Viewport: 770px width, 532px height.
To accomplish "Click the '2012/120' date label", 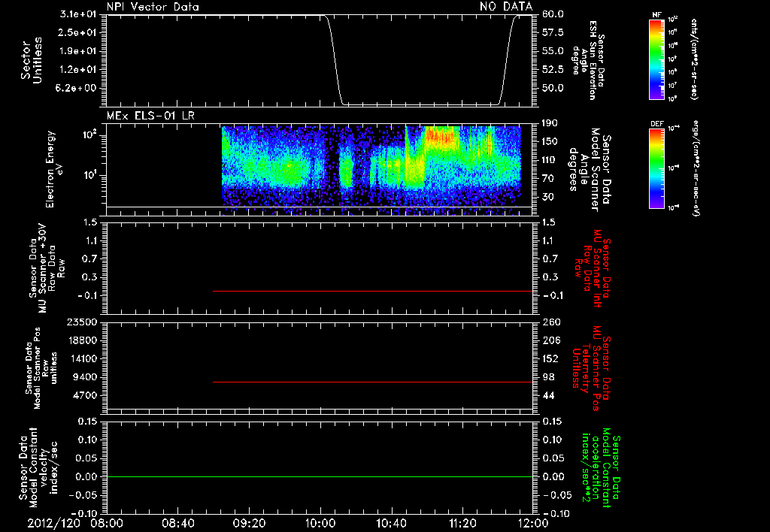I will click(53, 523).
